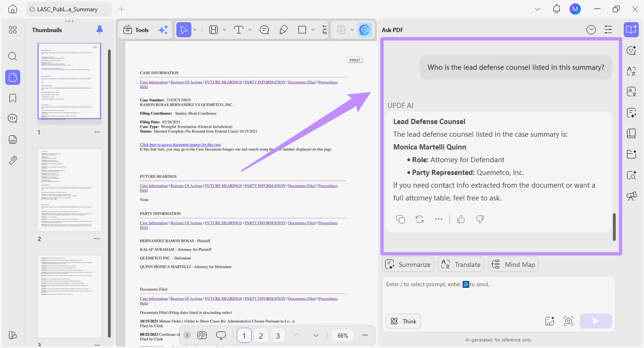644x348 pixels.
Task: Select the boxed H tool
Action: point(214,30)
